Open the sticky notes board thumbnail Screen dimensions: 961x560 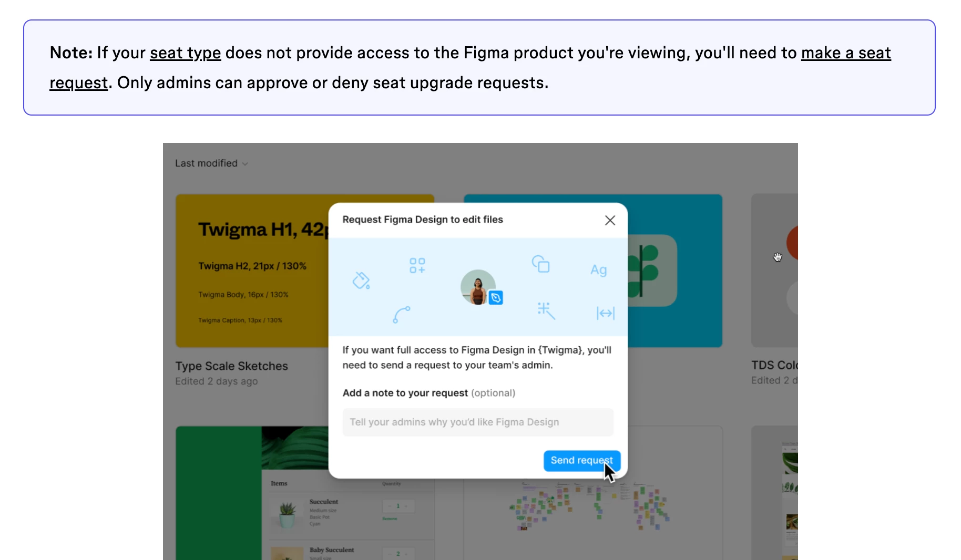coord(593,519)
